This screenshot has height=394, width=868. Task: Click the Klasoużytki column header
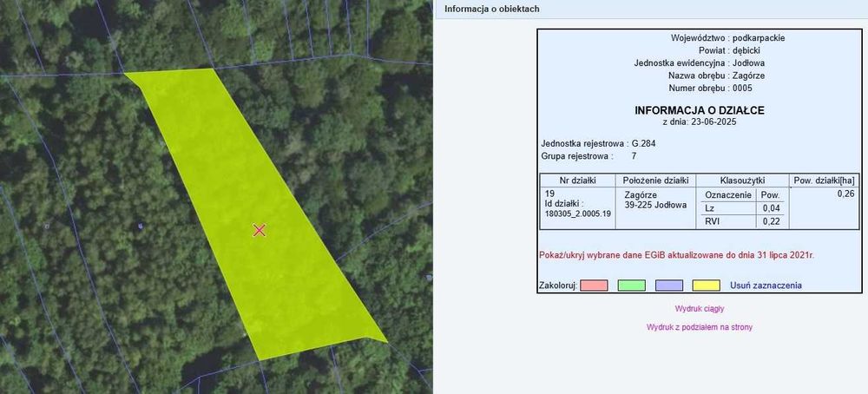click(742, 181)
